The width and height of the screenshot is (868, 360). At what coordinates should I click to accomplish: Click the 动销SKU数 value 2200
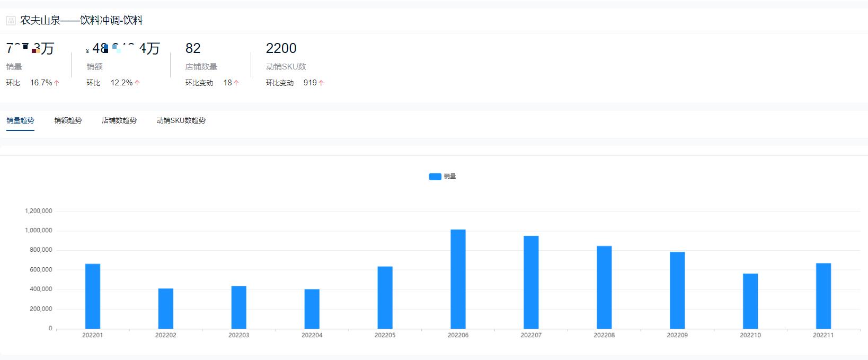tap(281, 49)
